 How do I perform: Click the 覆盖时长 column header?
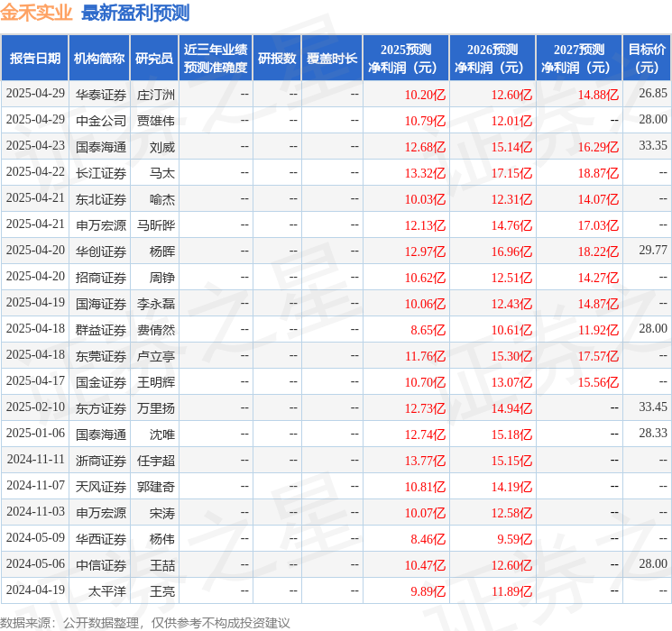(x=332, y=59)
